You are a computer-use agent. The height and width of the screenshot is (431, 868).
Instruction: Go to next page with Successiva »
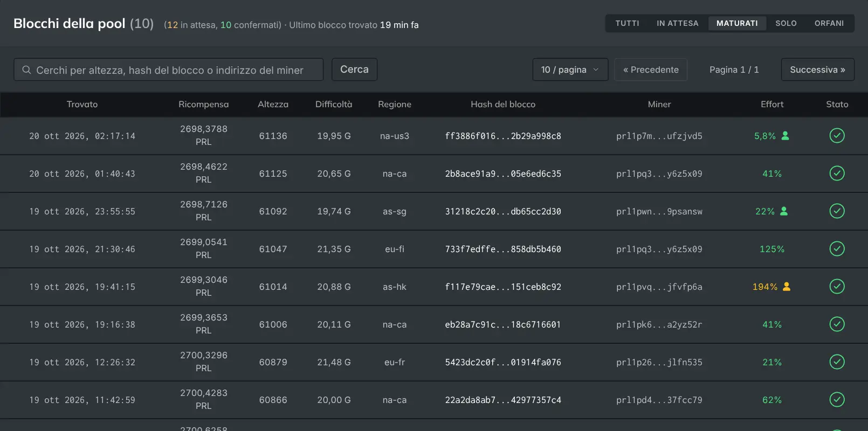pyautogui.click(x=818, y=69)
